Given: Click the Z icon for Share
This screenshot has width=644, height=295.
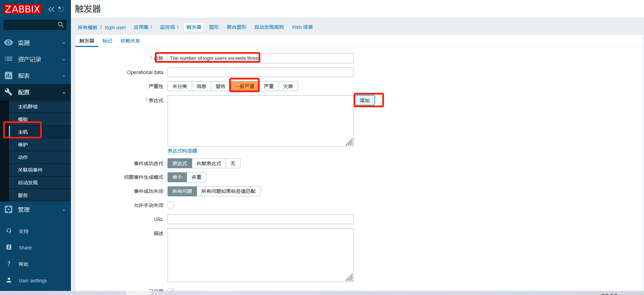Looking at the screenshot, I should click(x=9, y=247).
